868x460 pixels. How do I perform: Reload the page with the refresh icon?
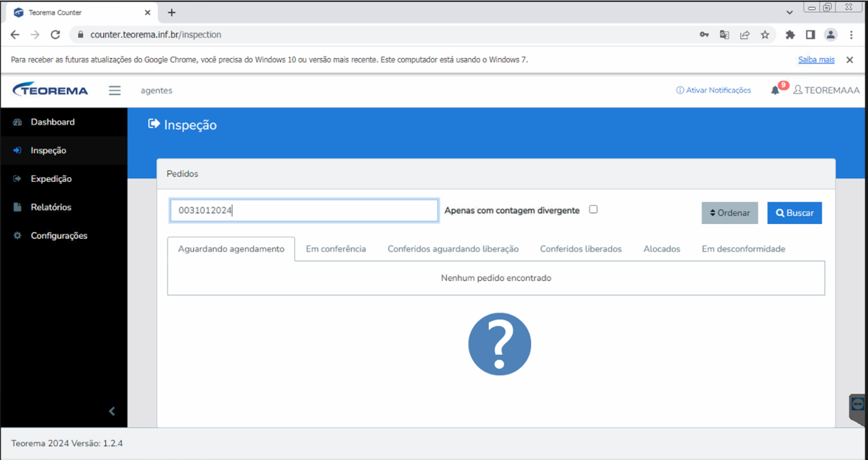click(x=55, y=35)
